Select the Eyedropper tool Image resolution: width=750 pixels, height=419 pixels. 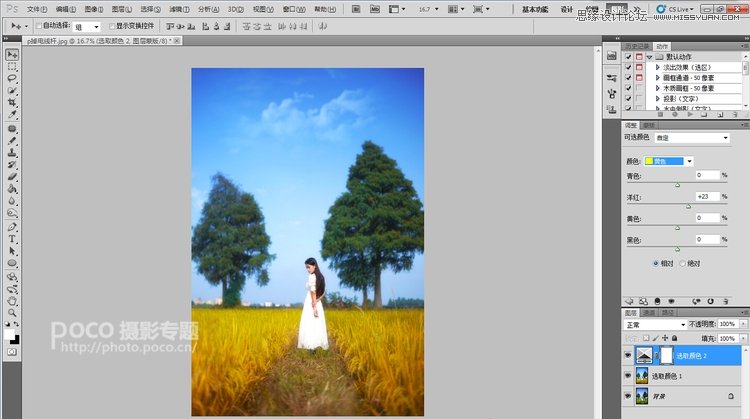[x=12, y=114]
